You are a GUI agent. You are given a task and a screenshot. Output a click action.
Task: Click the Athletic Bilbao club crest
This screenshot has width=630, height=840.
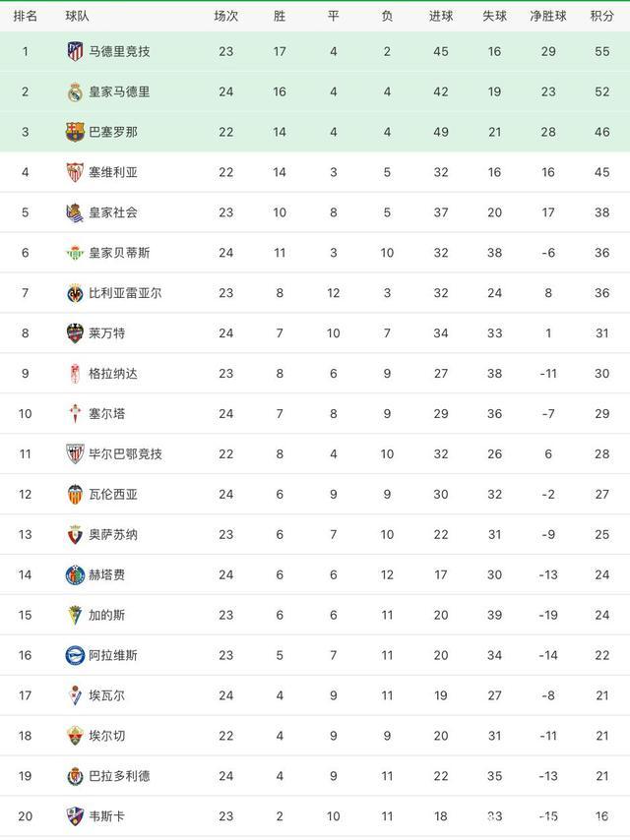75,454
